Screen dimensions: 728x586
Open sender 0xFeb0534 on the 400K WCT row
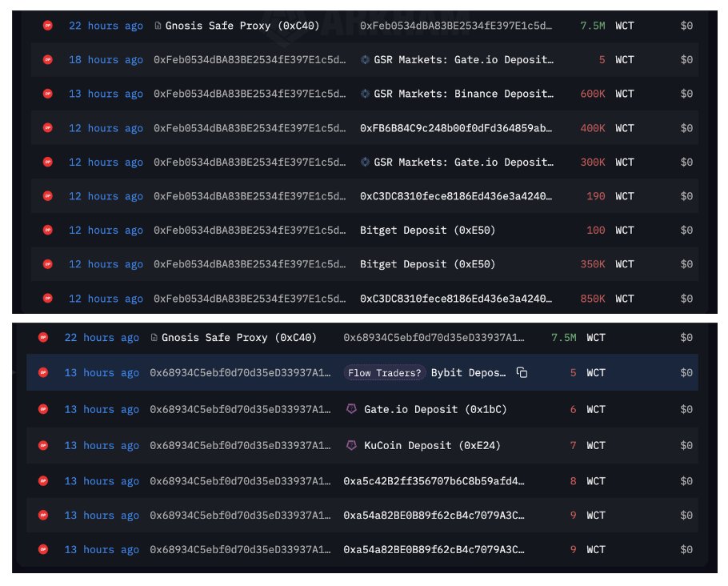[250, 128]
